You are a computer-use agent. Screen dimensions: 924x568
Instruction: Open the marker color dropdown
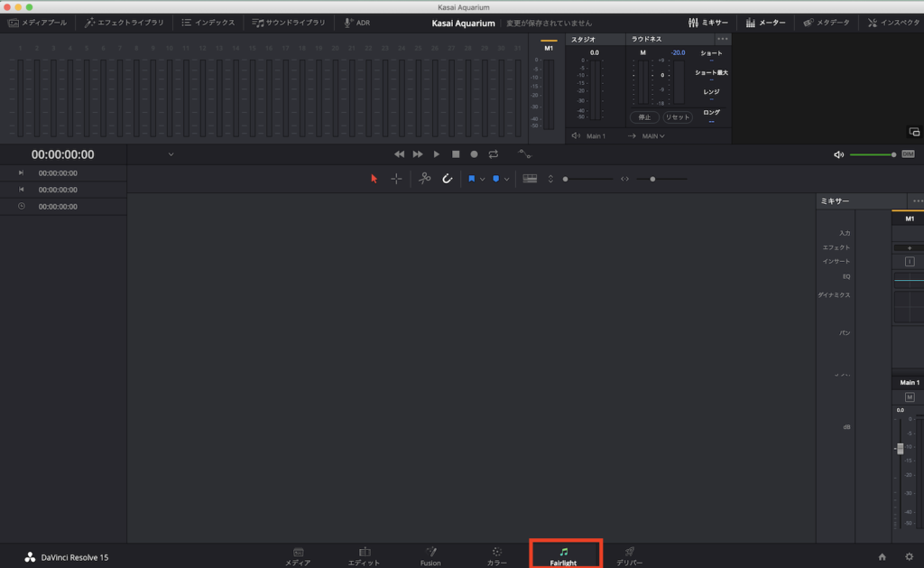click(x=507, y=180)
